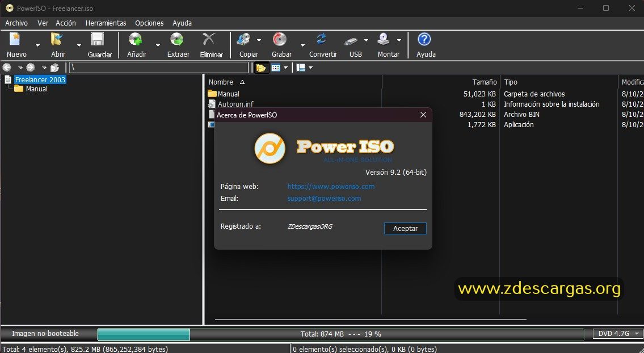Close the Acerca de PowerISO dialog
This screenshot has height=353, width=644.
coord(423,115)
